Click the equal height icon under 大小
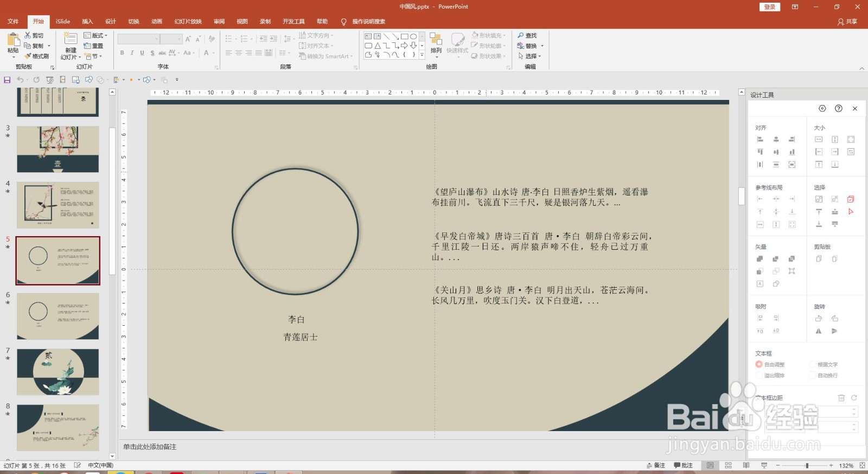Screen dimensions: 868x474 pyautogui.click(x=835, y=140)
